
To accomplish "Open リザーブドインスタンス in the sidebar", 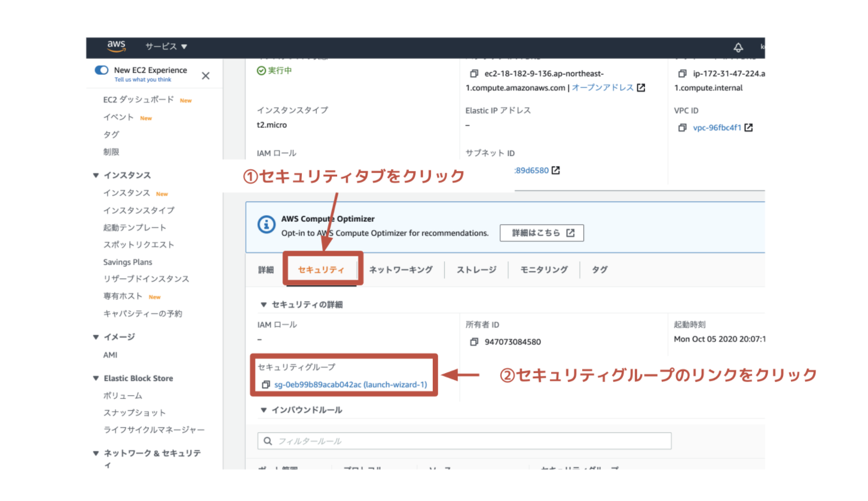I will [146, 279].
